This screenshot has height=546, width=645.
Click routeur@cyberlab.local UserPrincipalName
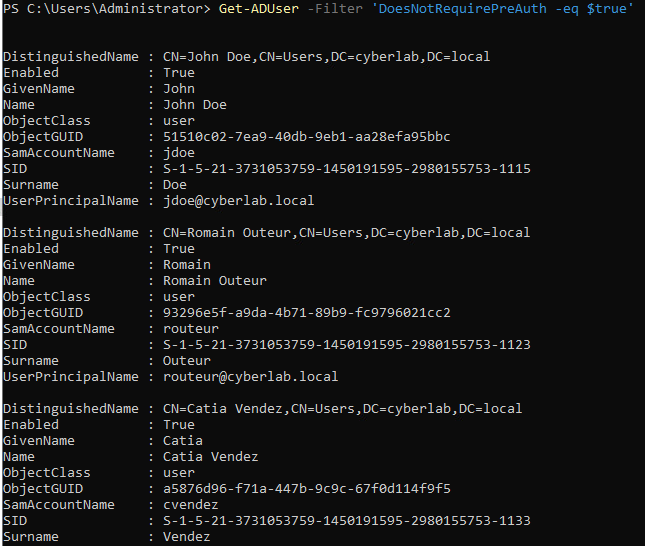pos(250,377)
